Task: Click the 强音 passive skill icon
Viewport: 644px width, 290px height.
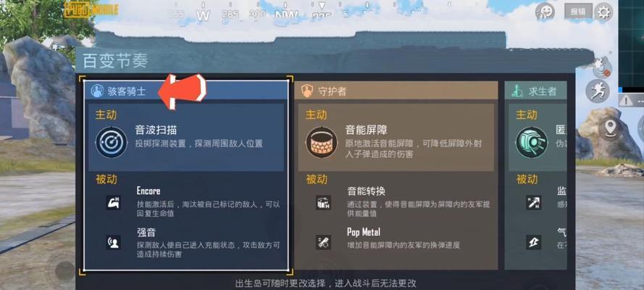Action: click(x=113, y=242)
